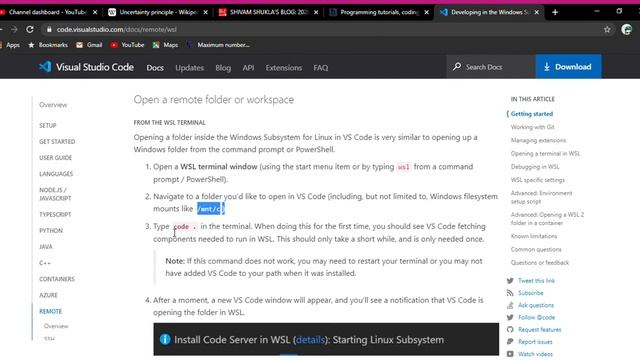Expand the LANGUAGES sidebar section
The image size is (640, 360).
(56, 174)
